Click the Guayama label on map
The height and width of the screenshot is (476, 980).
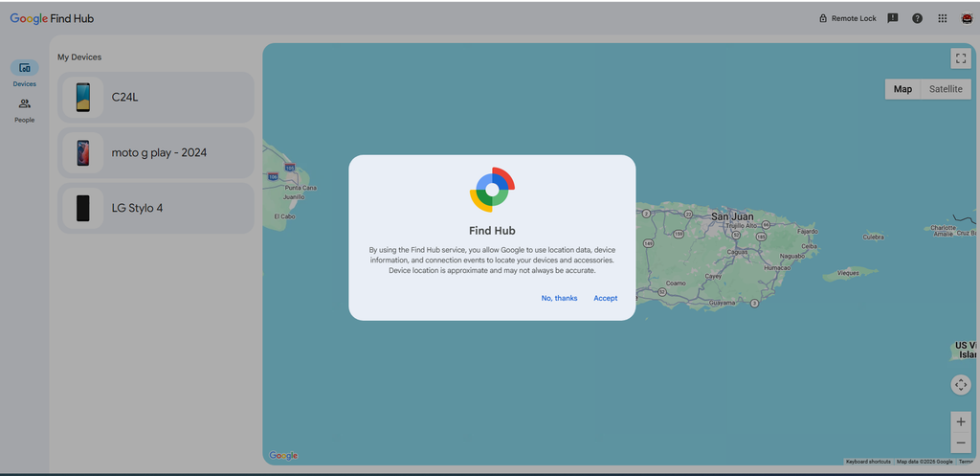tap(723, 303)
